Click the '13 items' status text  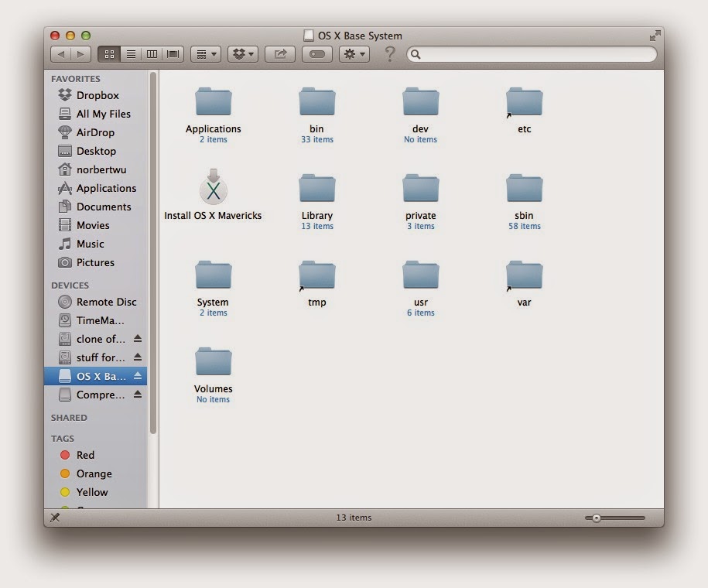[354, 518]
